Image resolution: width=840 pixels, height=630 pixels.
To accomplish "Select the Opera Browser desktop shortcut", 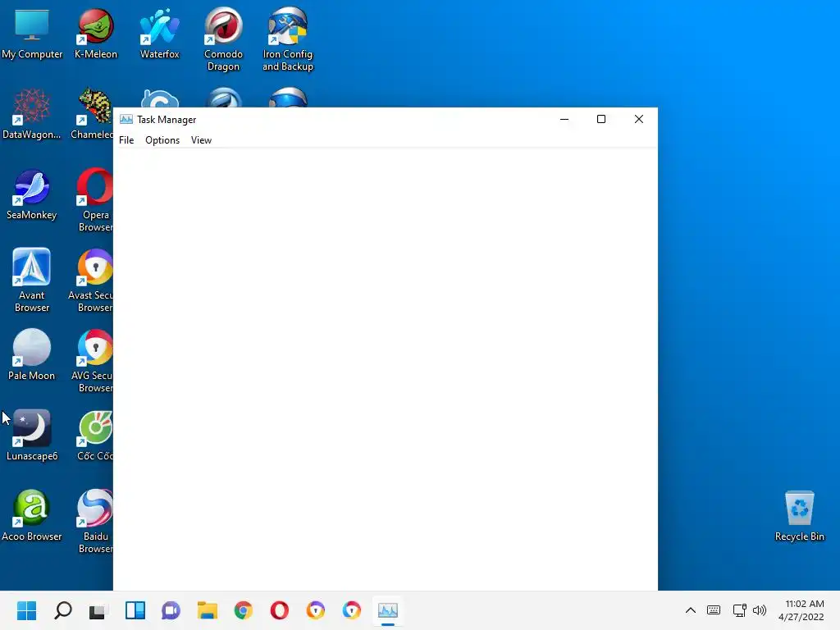I will pos(95,200).
